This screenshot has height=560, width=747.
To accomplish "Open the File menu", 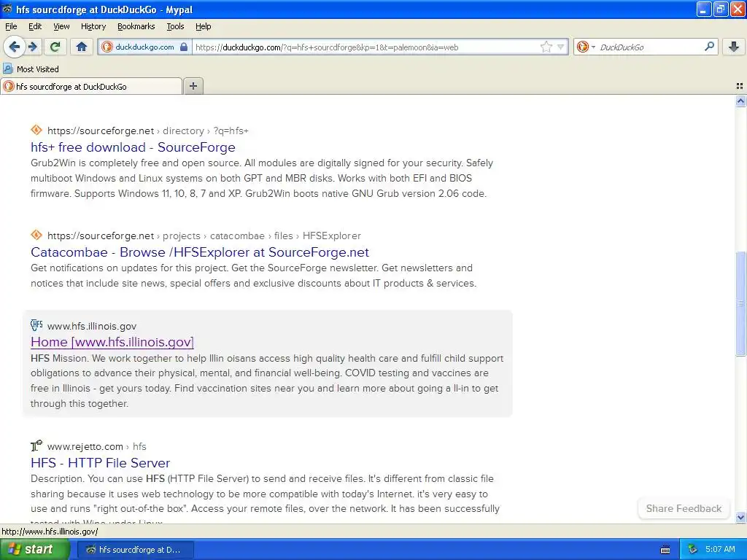I will (11, 26).
